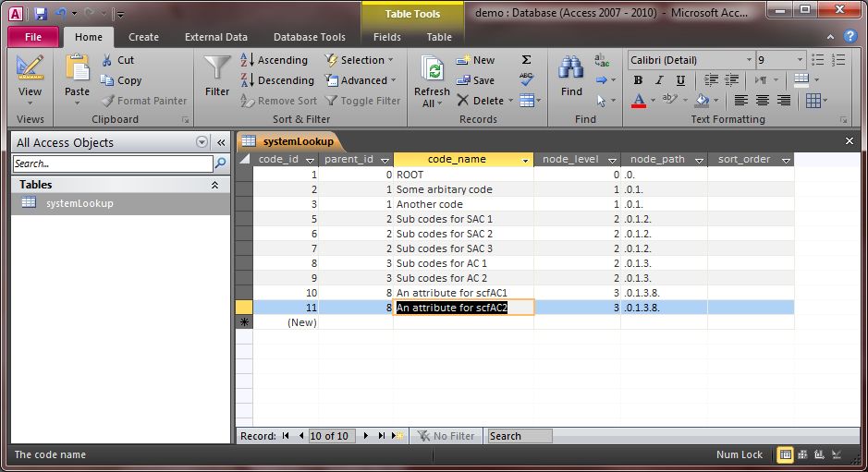Go to the first record
The image size is (868, 472).
[x=286, y=436]
